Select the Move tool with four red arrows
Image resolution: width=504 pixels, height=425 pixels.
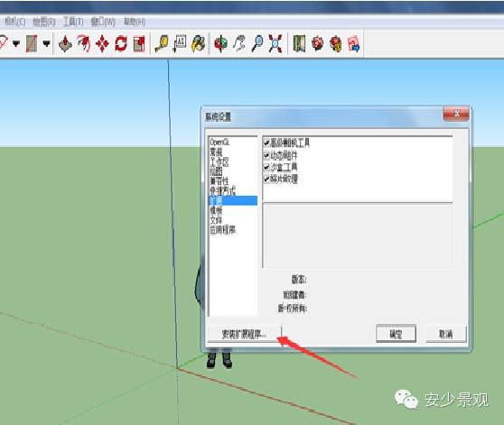coord(102,43)
